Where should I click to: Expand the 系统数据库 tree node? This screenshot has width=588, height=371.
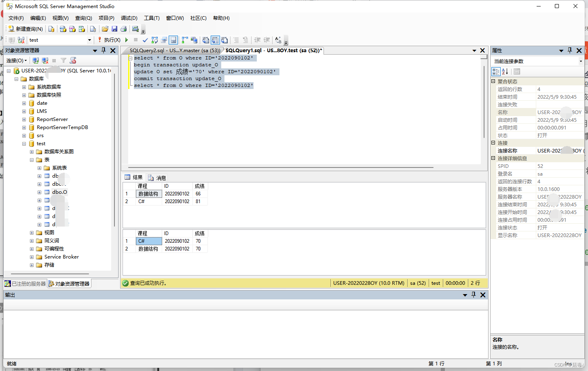pos(24,87)
